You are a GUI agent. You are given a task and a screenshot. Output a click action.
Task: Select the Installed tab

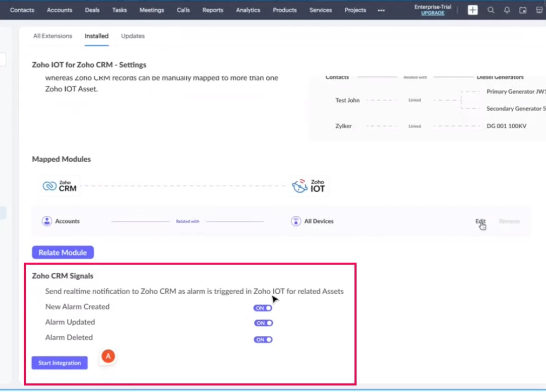click(97, 36)
